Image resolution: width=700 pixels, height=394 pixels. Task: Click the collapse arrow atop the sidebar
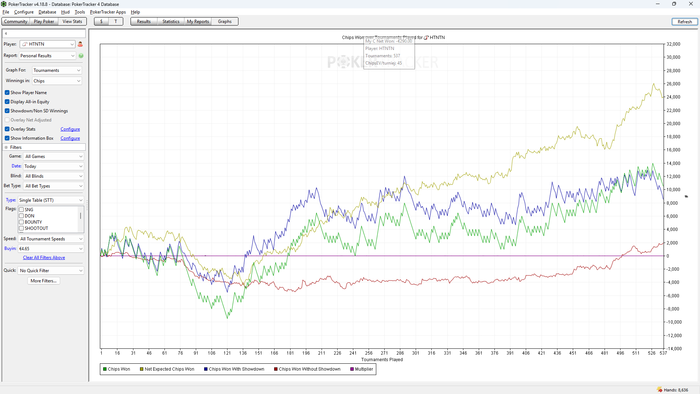6,33
